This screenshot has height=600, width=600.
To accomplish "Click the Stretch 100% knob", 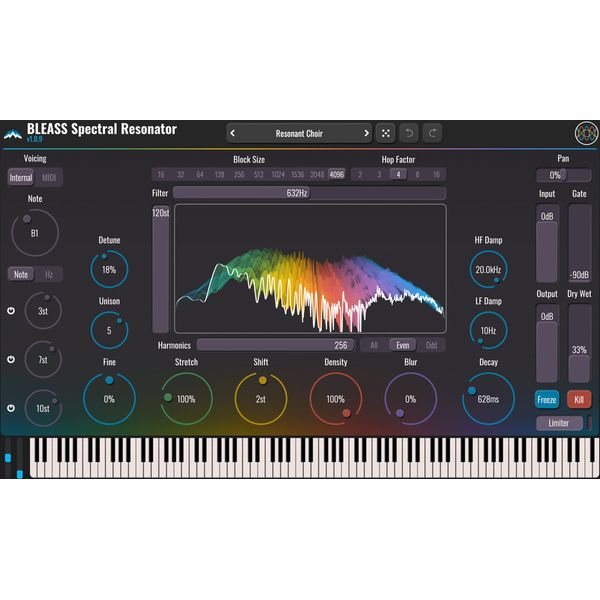I will [186, 399].
